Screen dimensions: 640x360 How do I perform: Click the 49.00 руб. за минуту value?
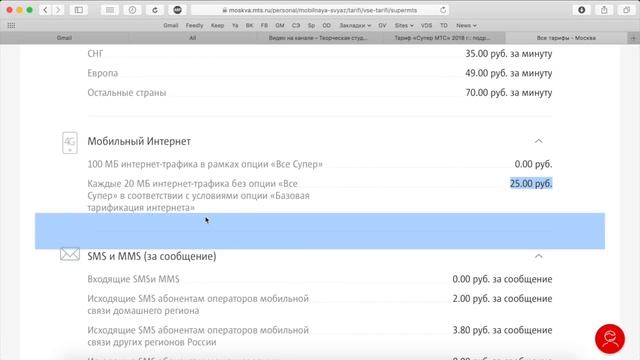coord(509,73)
